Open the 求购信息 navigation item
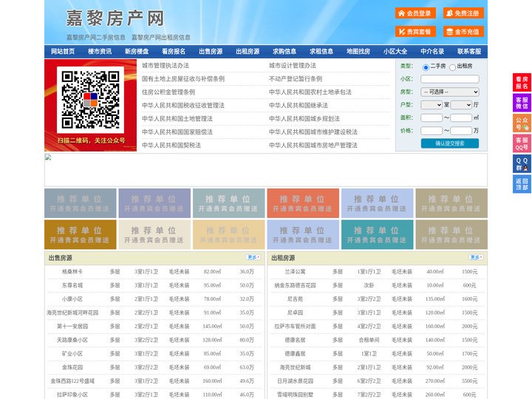This screenshot has height=399, width=532. (x=284, y=52)
